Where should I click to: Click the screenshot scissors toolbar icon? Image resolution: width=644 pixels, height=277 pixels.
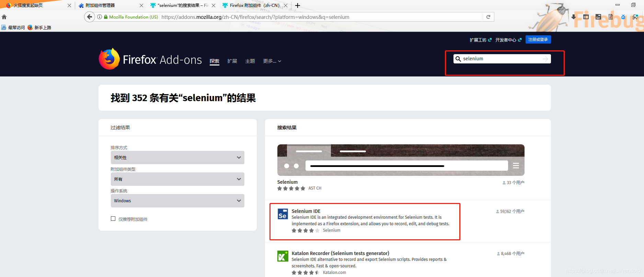[635, 17]
